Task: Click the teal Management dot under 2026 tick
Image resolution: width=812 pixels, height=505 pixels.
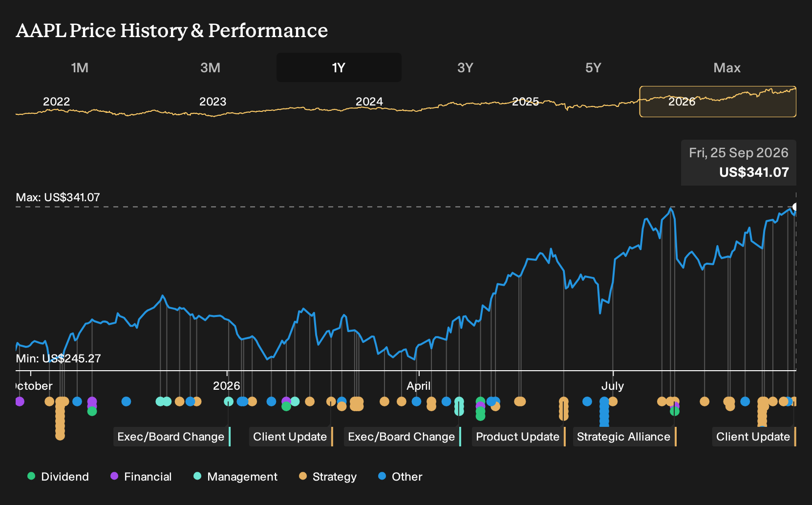Action: tap(228, 401)
